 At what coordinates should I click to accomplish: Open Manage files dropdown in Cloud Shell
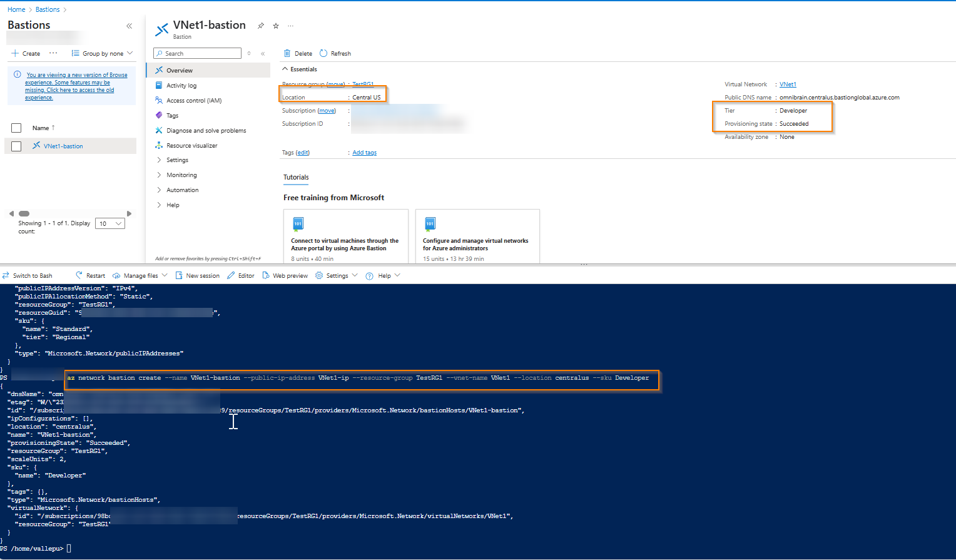(x=140, y=275)
